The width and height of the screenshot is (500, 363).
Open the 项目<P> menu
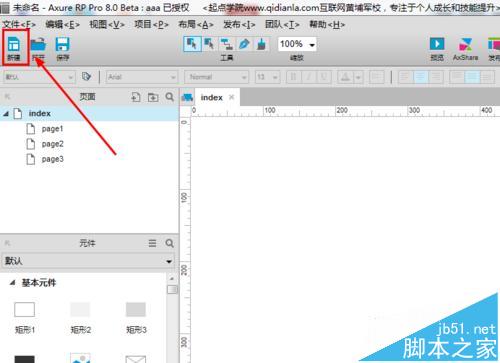click(x=151, y=25)
